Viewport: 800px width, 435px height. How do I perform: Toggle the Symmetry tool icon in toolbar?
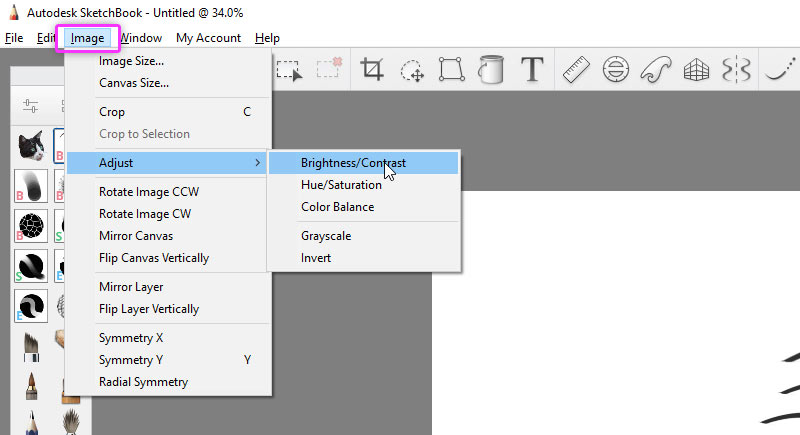click(x=736, y=69)
